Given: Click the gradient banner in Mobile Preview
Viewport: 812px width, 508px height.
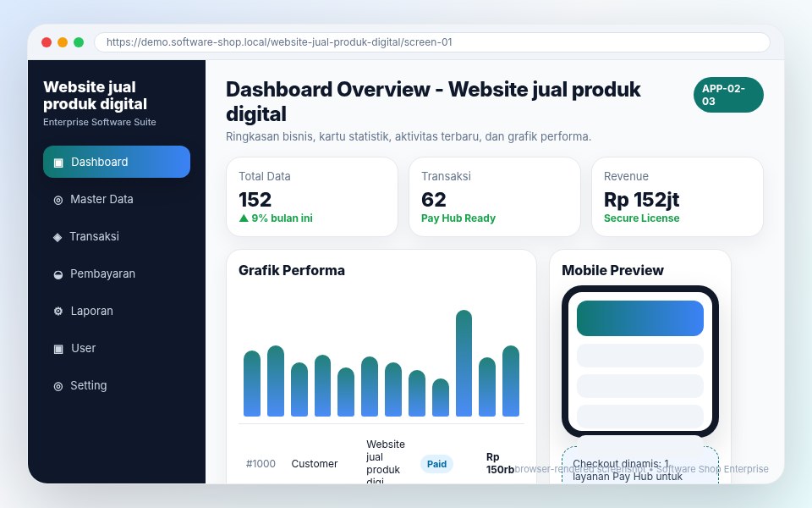Looking at the screenshot, I should [640, 318].
